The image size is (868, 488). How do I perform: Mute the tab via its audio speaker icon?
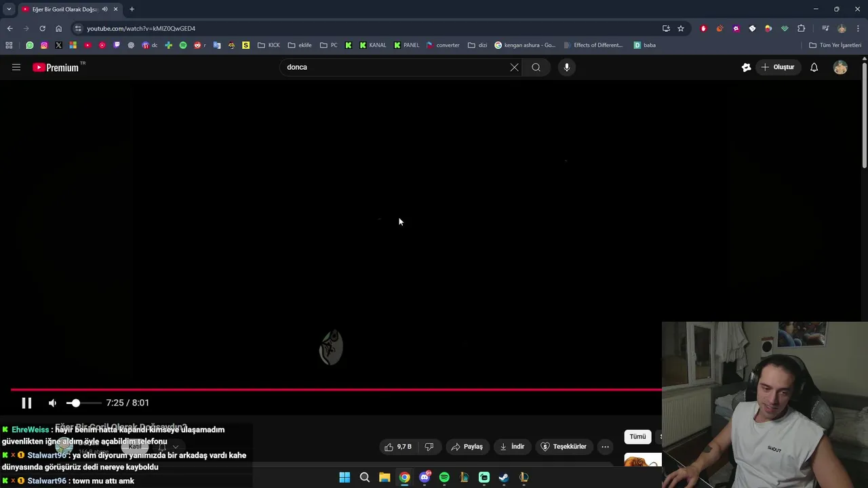click(x=104, y=9)
